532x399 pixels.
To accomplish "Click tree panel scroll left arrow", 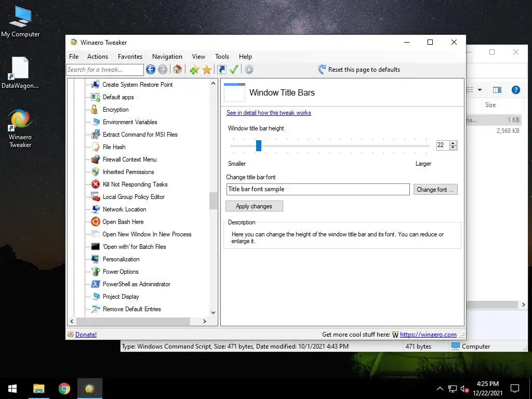I will (72, 321).
